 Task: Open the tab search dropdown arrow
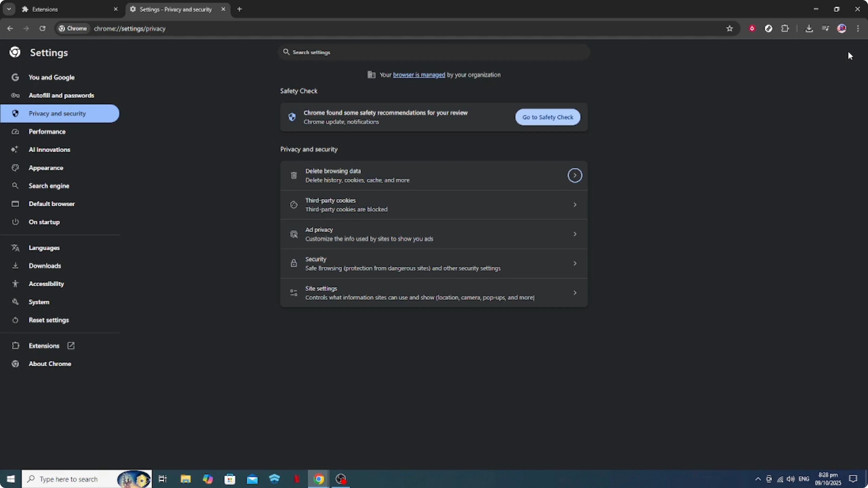click(x=9, y=9)
